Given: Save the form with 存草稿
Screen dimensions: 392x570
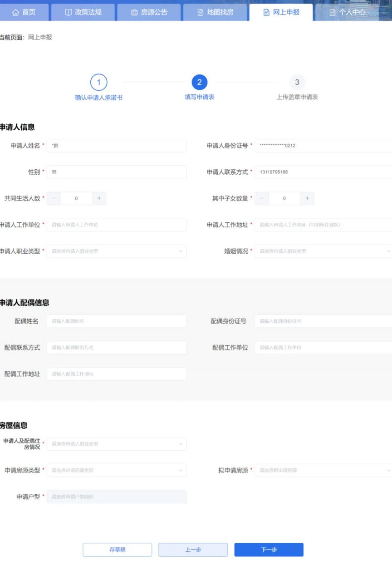Looking at the screenshot, I should 117,550.
